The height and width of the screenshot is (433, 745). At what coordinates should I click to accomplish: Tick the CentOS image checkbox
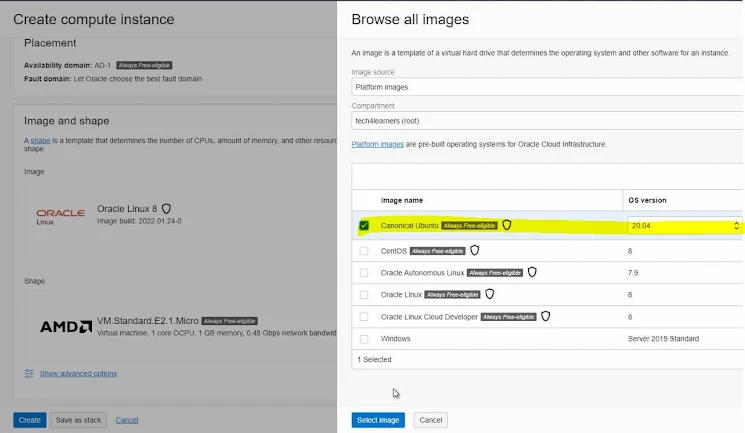point(364,251)
